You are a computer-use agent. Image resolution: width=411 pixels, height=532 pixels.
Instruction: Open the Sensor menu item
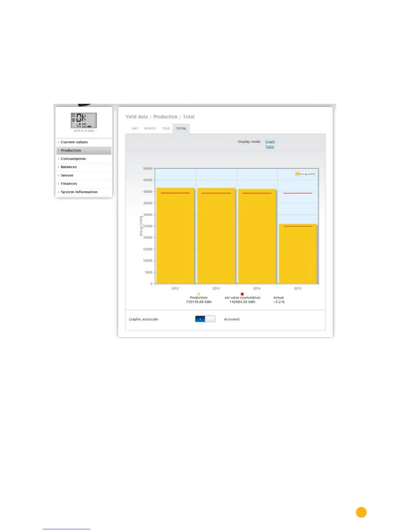pyautogui.click(x=84, y=175)
